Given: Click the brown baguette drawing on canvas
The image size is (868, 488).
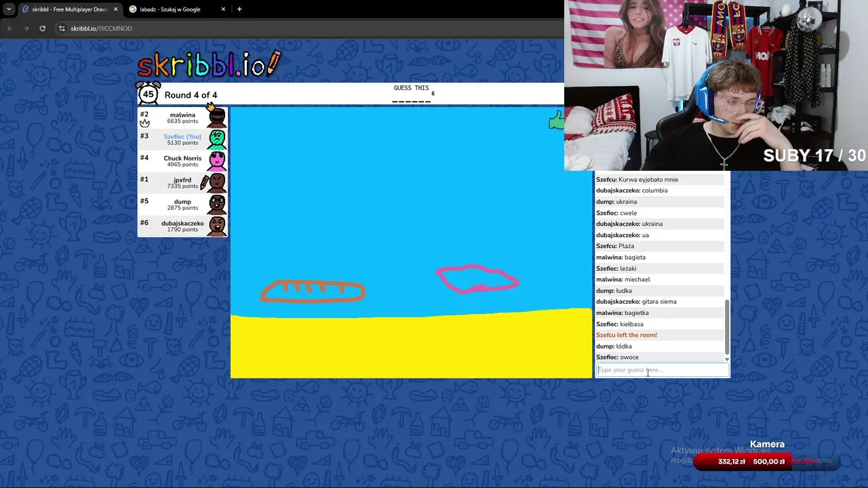Looking at the screenshot, I should (313, 291).
